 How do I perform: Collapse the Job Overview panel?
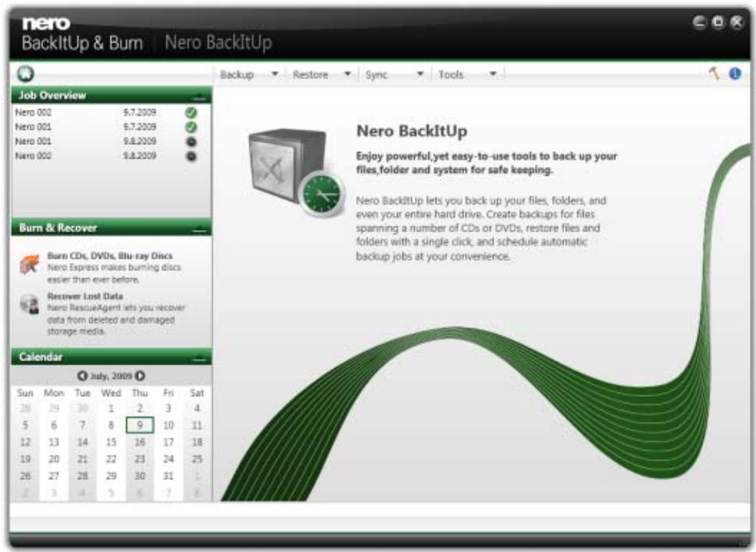[x=199, y=96]
